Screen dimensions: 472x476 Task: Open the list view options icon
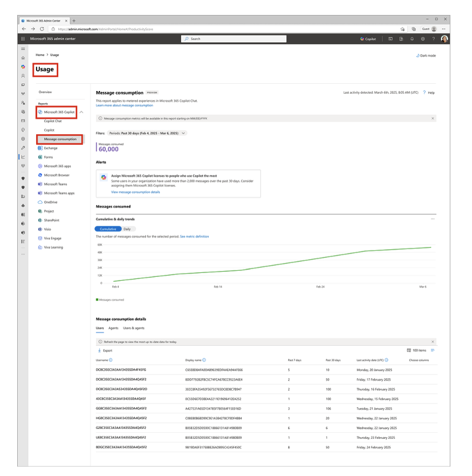[433, 350]
